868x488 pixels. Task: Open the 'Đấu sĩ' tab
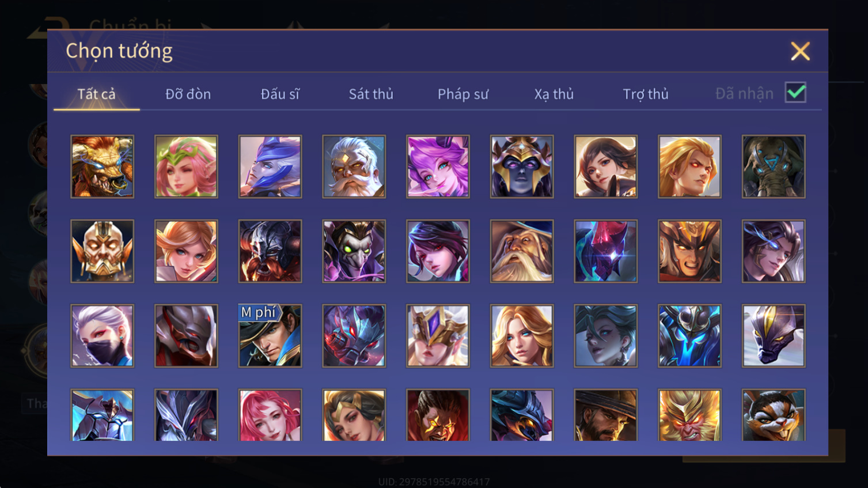(280, 94)
